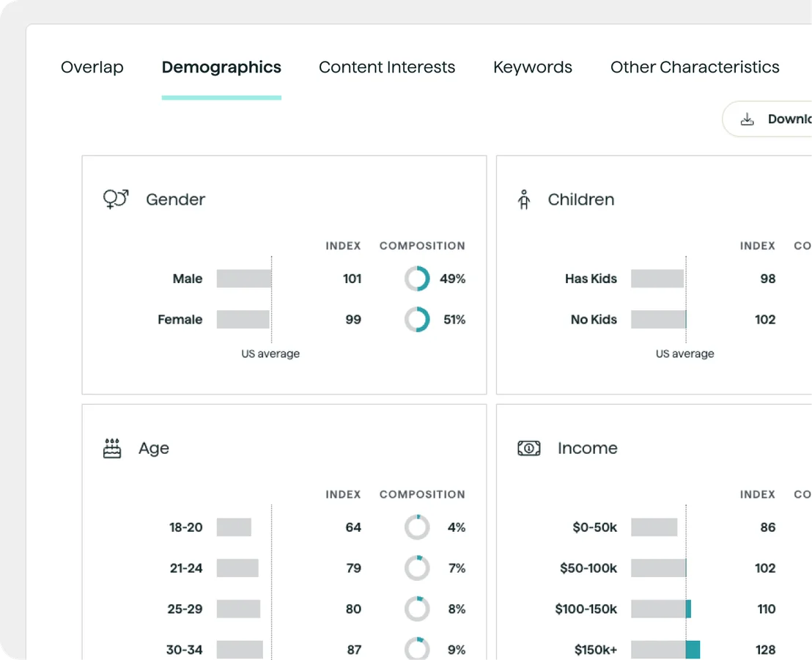Click the Gender symbol icon
The height and width of the screenshot is (660, 812).
click(x=116, y=199)
